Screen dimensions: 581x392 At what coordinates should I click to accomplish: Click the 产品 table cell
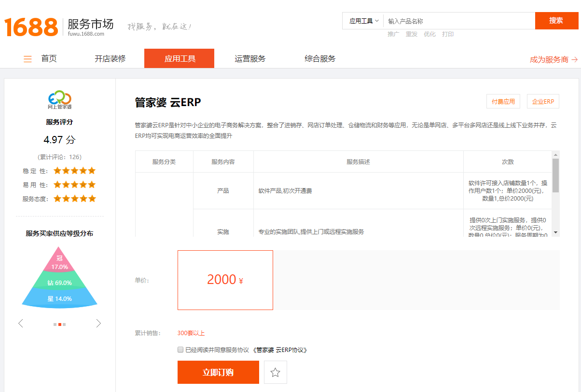[223, 191]
